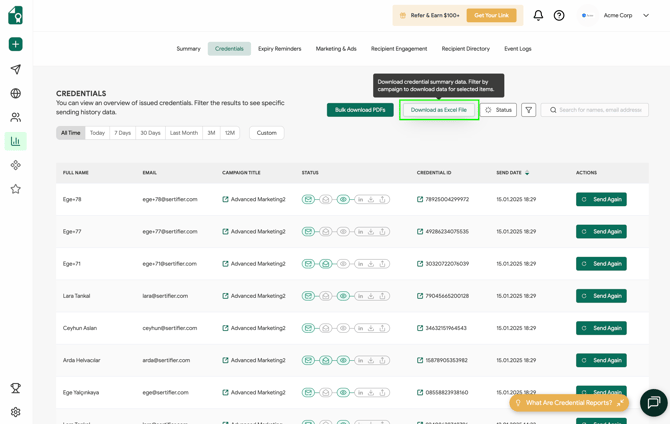Open settings gear at sidebar bottom

coord(15,412)
